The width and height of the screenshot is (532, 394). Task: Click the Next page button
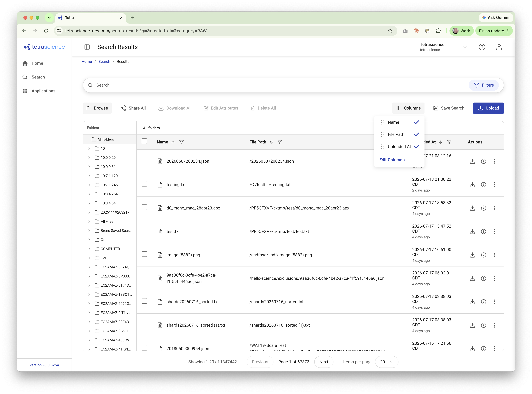324,362
